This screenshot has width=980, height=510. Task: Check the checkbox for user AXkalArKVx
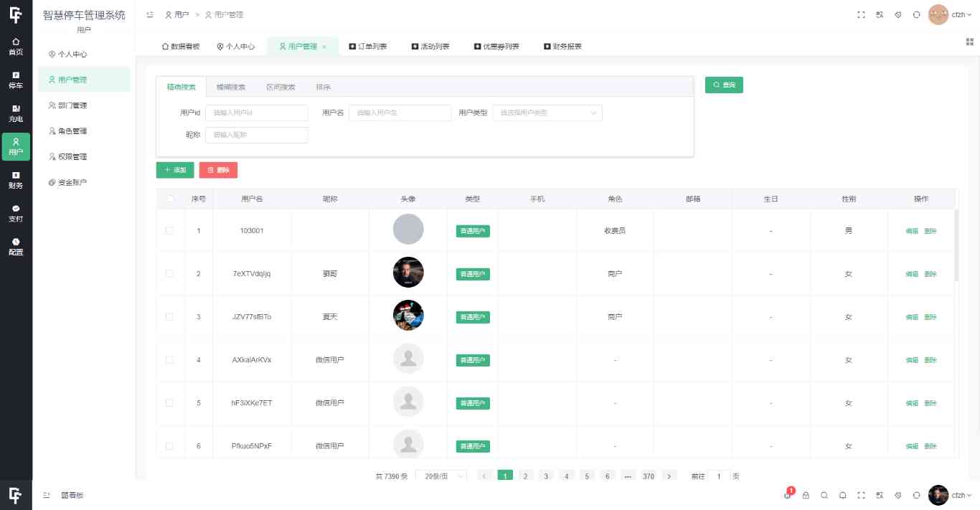point(169,359)
